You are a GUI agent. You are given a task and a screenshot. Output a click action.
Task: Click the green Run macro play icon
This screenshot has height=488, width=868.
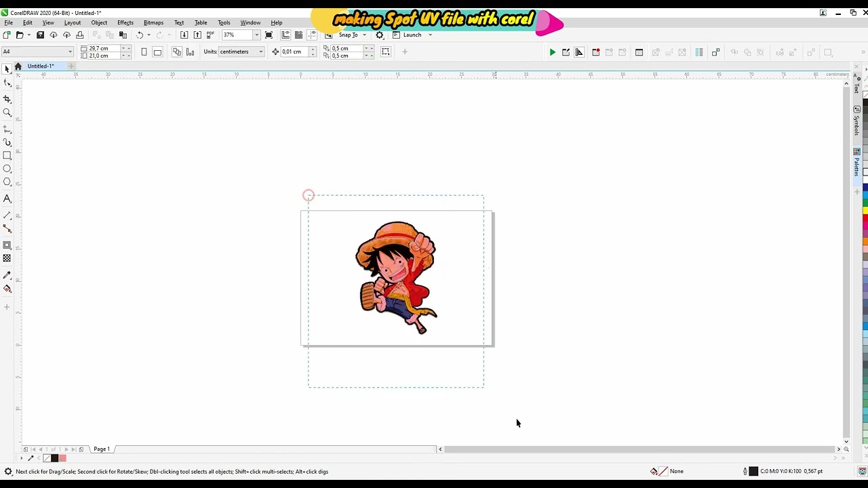tap(553, 52)
